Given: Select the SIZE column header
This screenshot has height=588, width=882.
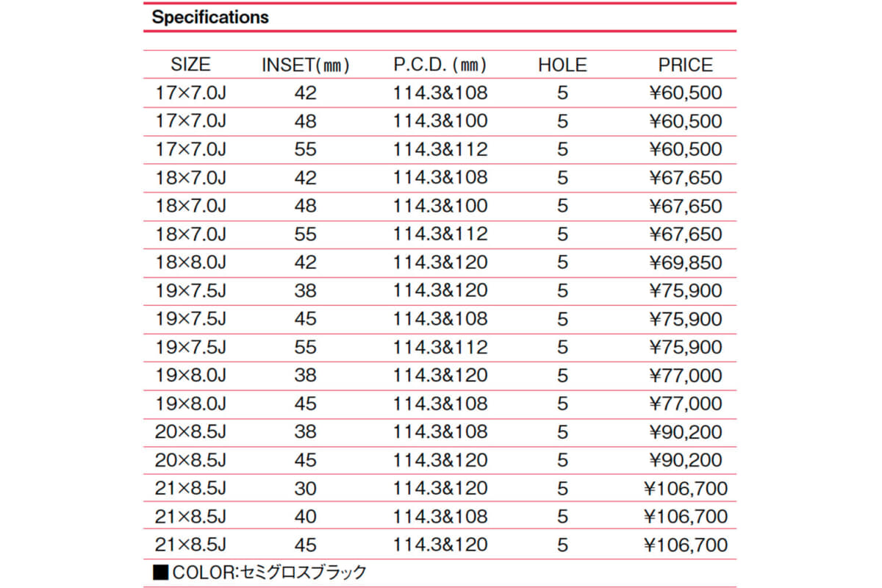Looking at the screenshot, I should (x=190, y=65).
